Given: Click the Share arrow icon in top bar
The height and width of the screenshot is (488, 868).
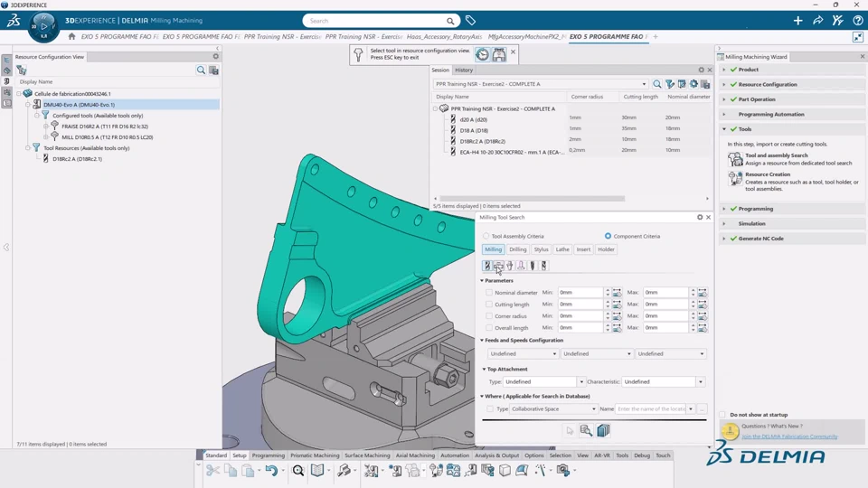Looking at the screenshot, I should [x=817, y=21].
